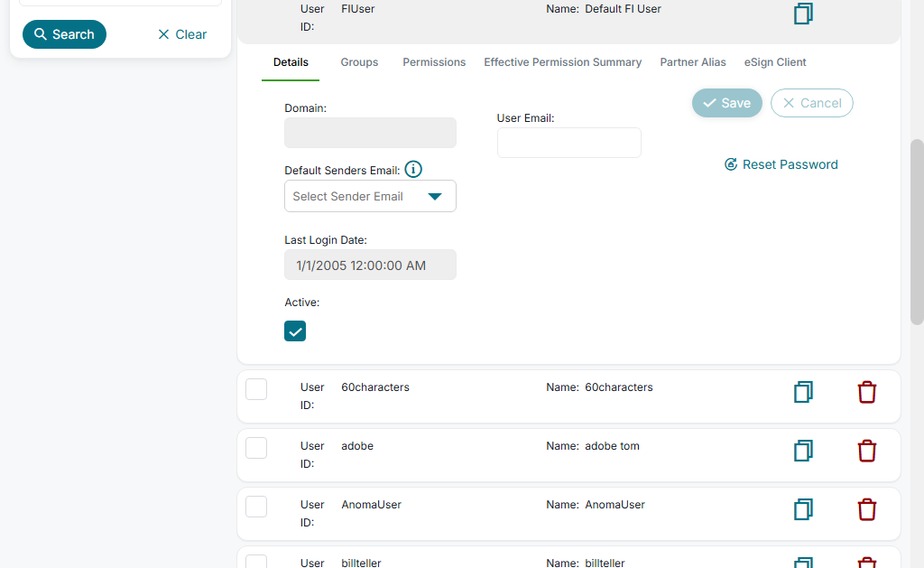Check the AnomaUser row checkbox
This screenshot has width=924, height=568.
[x=256, y=507]
